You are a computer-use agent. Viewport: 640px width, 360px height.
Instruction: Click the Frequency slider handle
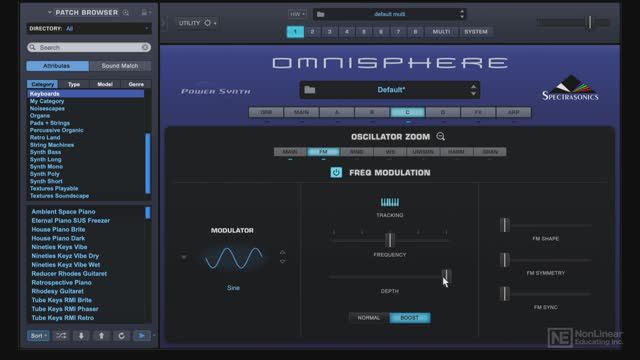pyautogui.click(x=390, y=240)
